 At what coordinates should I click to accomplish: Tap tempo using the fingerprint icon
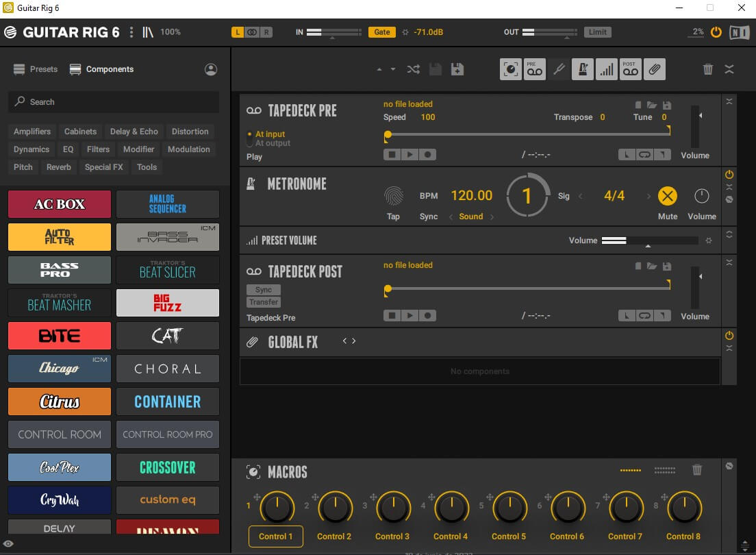pyautogui.click(x=394, y=196)
